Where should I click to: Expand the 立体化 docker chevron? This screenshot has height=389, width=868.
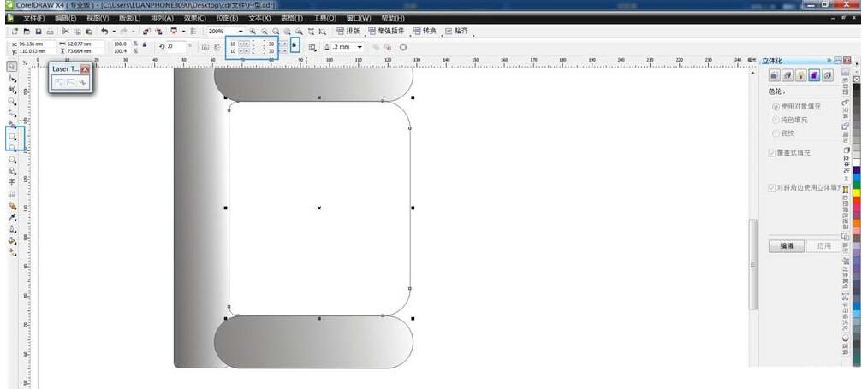829,61
